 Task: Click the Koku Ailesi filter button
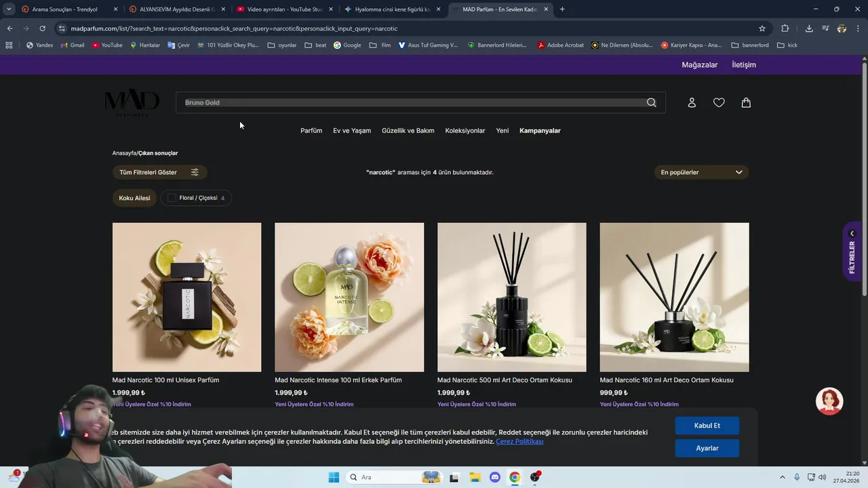134,198
